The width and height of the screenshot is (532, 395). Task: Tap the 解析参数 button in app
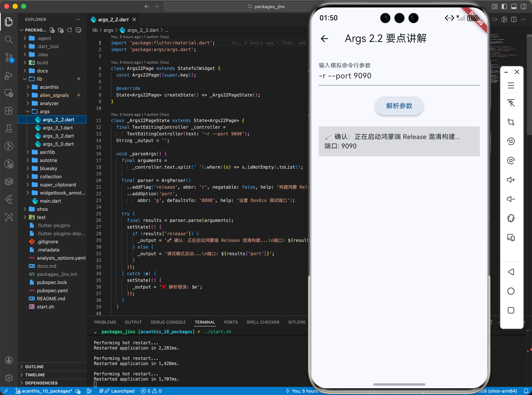[399, 106]
